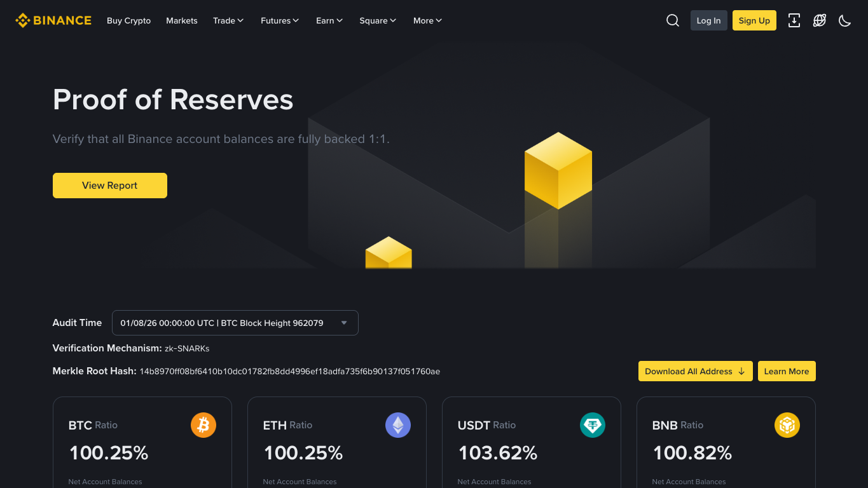This screenshot has width=868, height=488.
Task: Click the download app icon
Action: (794, 20)
